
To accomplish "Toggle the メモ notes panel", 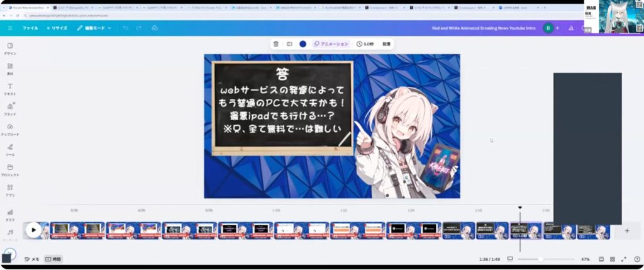I will tap(32, 259).
